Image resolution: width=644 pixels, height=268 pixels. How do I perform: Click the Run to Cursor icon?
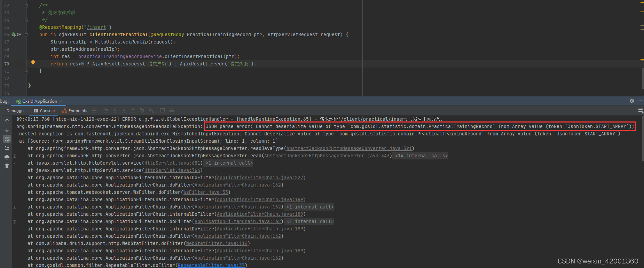pos(151,111)
